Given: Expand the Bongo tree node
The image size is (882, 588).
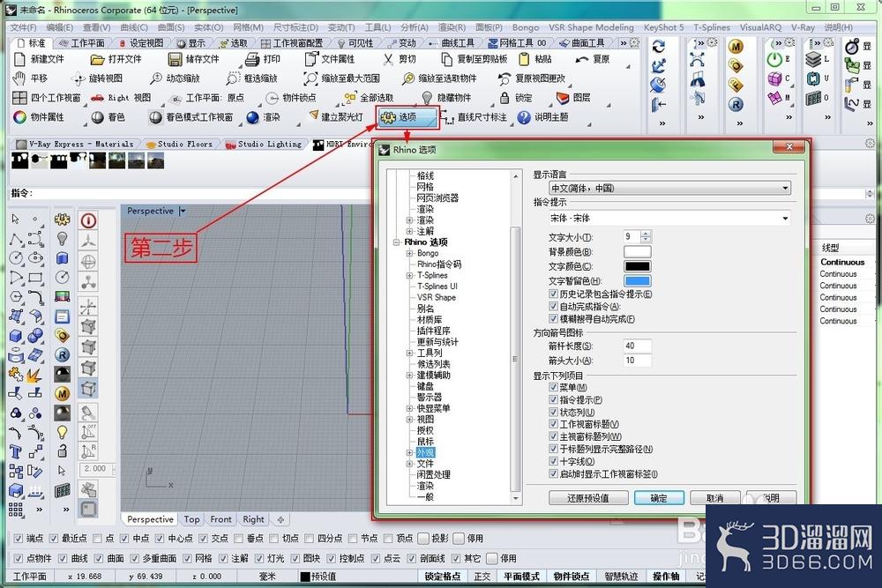Looking at the screenshot, I should [409, 254].
